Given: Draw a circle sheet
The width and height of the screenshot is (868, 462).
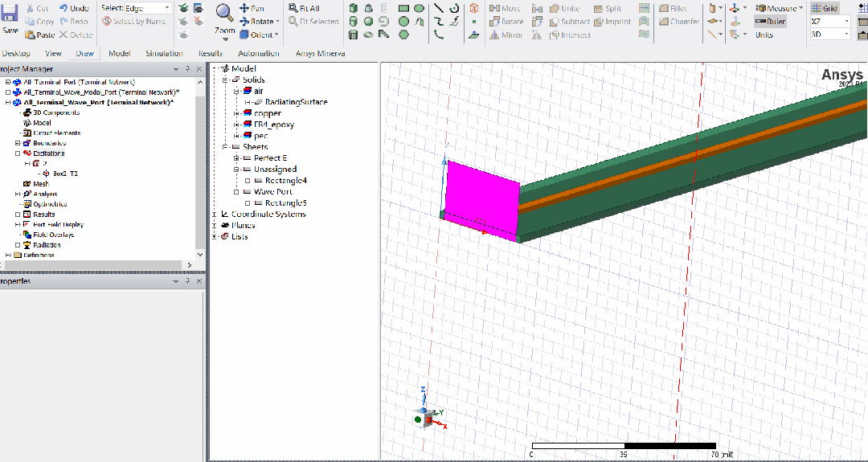Looking at the screenshot, I should [404, 22].
